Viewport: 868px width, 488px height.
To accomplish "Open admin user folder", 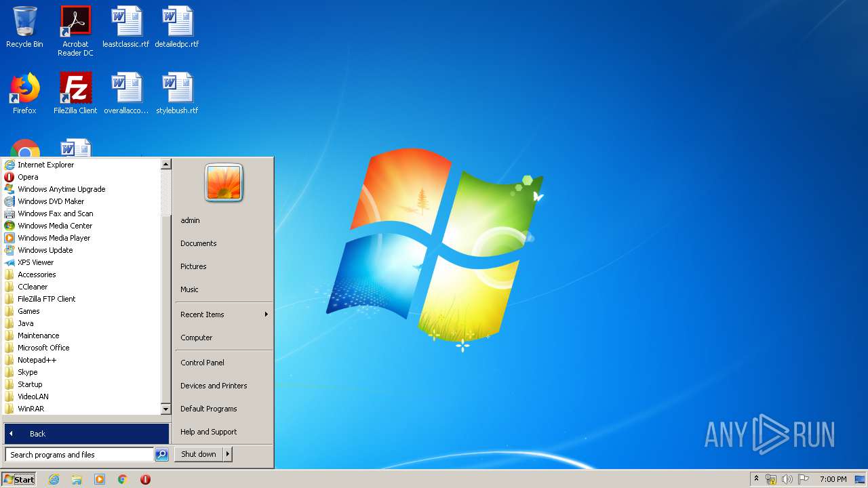I will pyautogui.click(x=223, y=220).
